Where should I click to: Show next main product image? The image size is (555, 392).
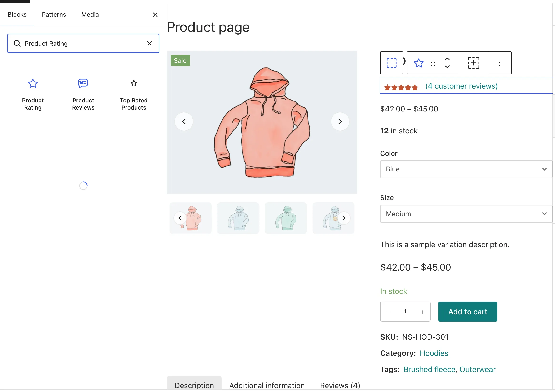(340, 121)
